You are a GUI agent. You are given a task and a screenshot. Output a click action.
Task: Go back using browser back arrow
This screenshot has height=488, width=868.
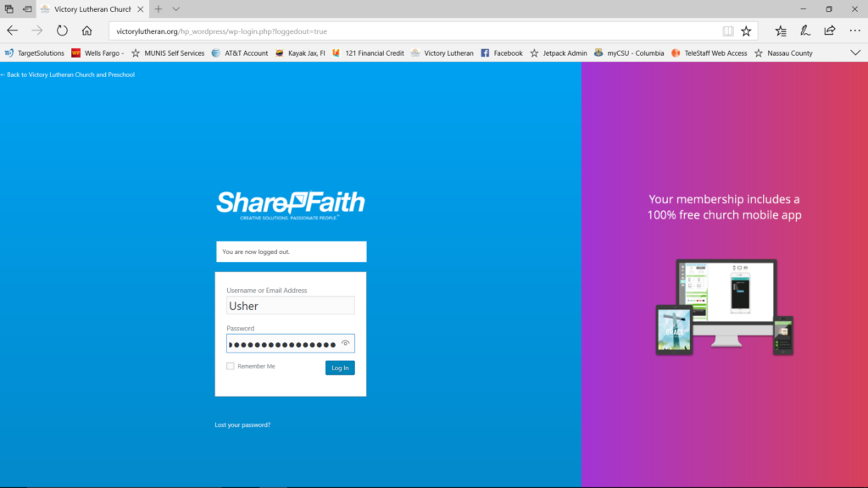click(x=12, y=31)
